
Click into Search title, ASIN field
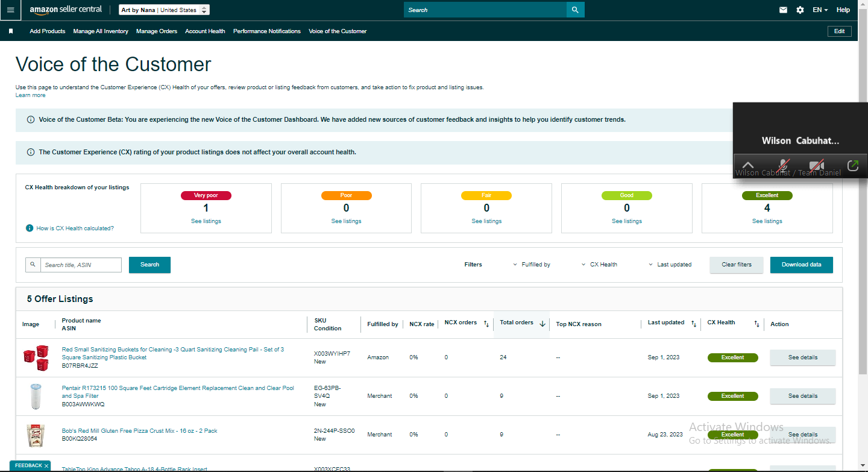pyautogui.click(x=81, y=265)
